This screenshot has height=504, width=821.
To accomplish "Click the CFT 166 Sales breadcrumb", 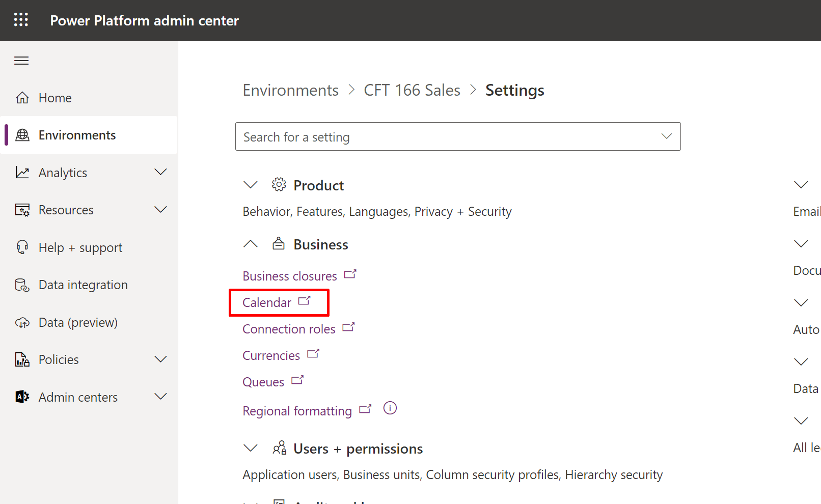I will [412, 90].
